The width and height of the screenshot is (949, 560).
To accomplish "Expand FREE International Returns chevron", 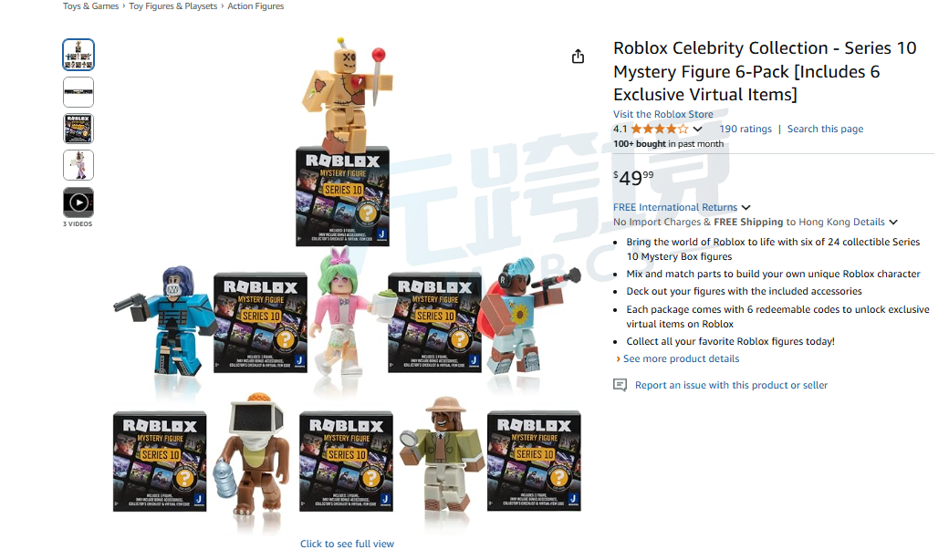I will 746,207.
